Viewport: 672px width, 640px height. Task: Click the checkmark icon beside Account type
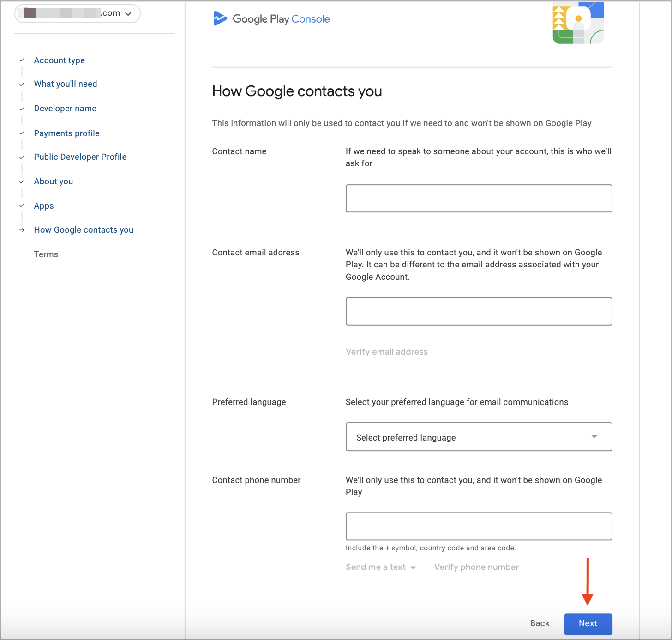pos(22,60)
